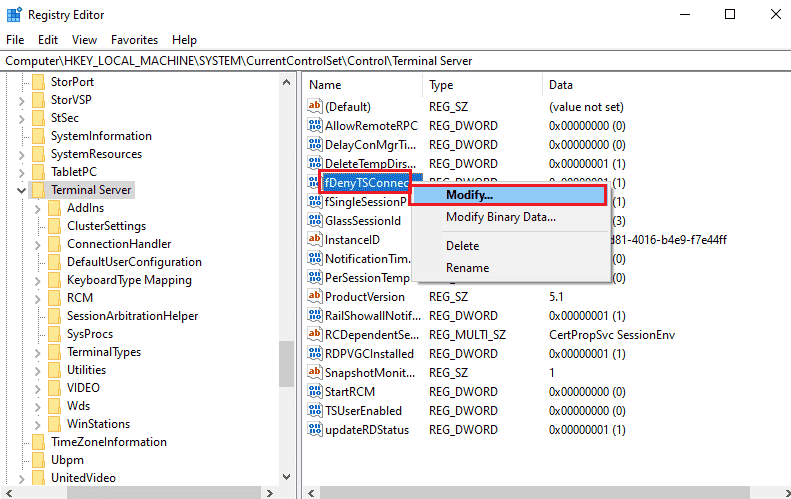Screen dimensions: 791x499
Task: Click the RDPVGCInstalled DWORD icon
Action: click(315, 353)
